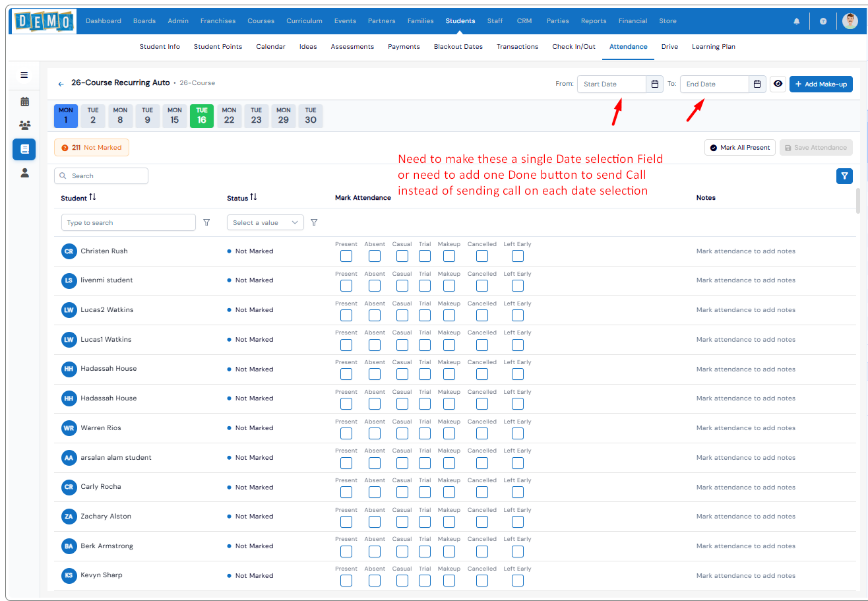Click the WR avatar for Warren Rios

coord(69,428)
